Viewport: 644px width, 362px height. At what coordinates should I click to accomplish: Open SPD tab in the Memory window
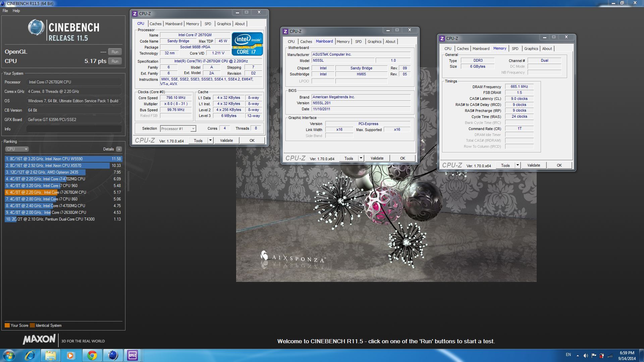[515, 49]
